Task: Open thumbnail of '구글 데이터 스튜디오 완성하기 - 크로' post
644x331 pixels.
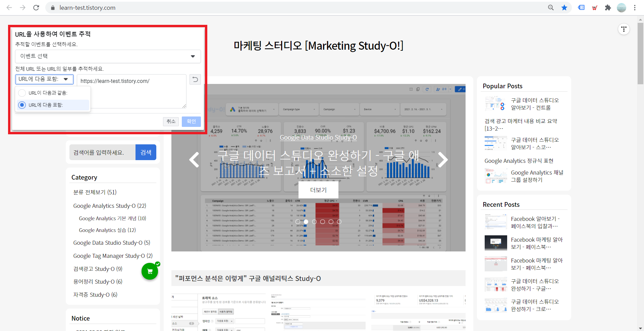Action: pyautogui.click(x=496, y=305)
